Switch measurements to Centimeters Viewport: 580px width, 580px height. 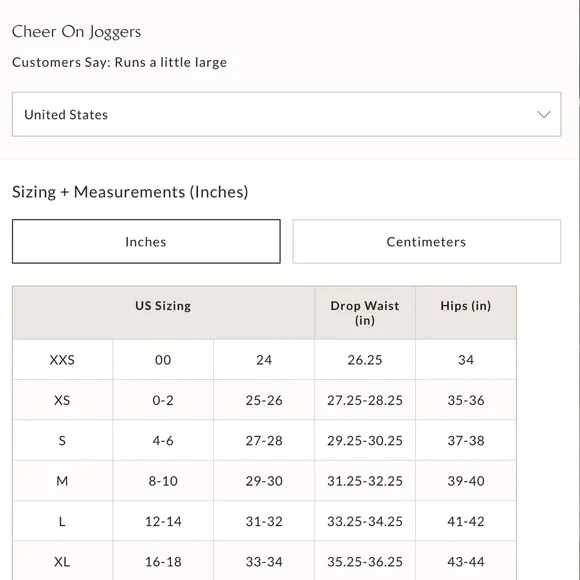tap(427, 242)
